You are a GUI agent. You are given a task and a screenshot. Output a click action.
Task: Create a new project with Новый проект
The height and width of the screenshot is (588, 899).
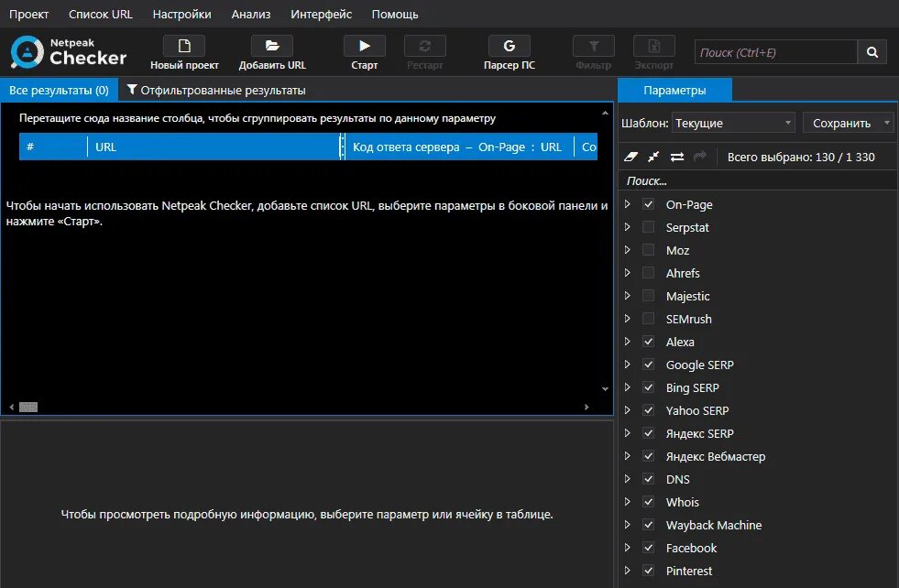(184, 53)
